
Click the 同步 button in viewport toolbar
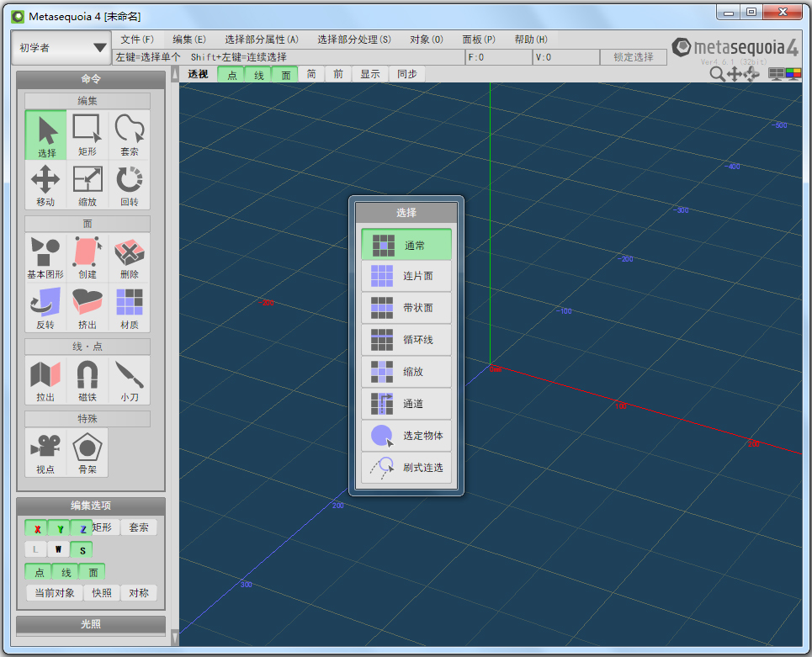407,74
